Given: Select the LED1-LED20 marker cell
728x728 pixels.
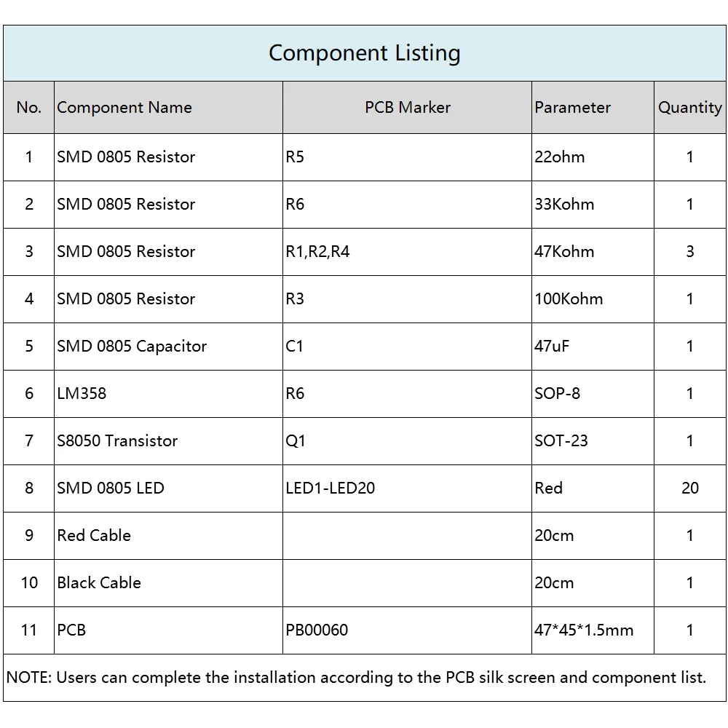Looking at the screenshot, I should (331, 488).
